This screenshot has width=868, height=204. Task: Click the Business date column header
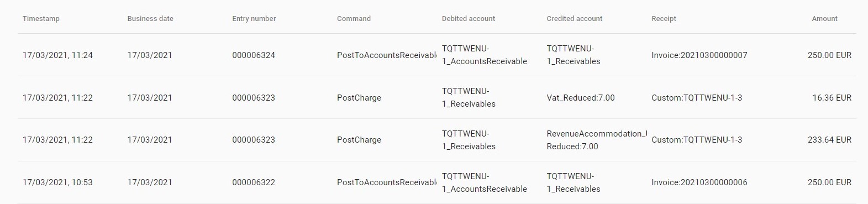coord(150,18)
